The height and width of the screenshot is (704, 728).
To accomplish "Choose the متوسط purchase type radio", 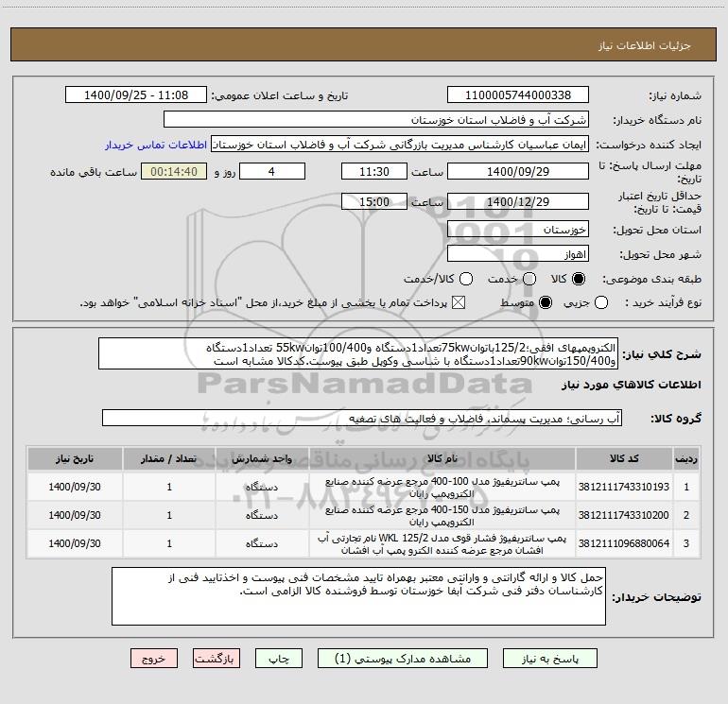I will [x=546, y=302].
